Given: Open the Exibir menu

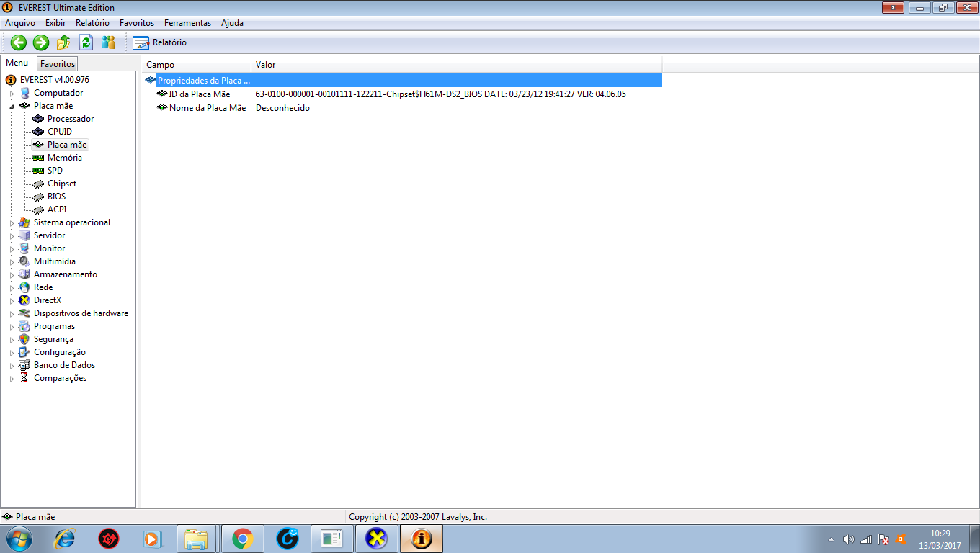Looking at the screenshot, I should [55, 23].
